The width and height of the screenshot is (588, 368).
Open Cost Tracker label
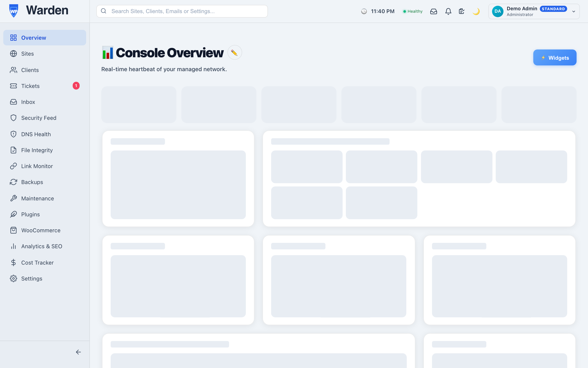coord(37,263)
